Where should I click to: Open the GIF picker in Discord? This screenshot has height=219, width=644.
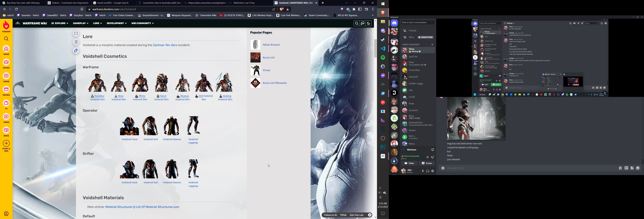coord(626,168)
